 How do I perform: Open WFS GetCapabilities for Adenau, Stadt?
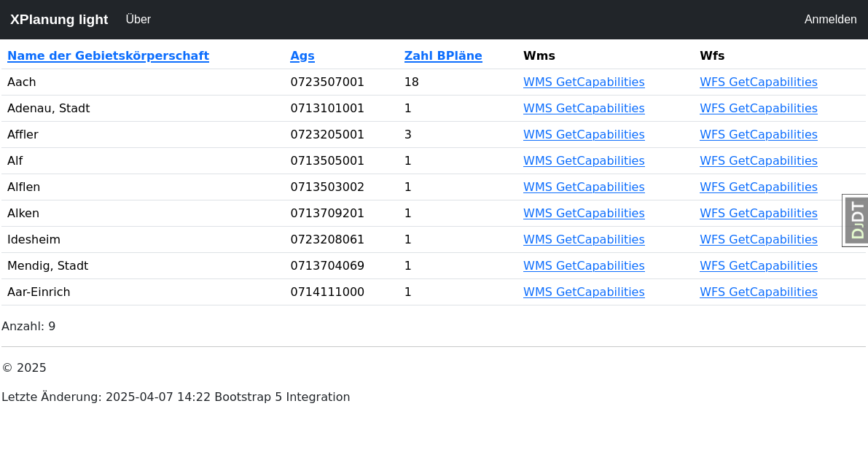(759, 108)
